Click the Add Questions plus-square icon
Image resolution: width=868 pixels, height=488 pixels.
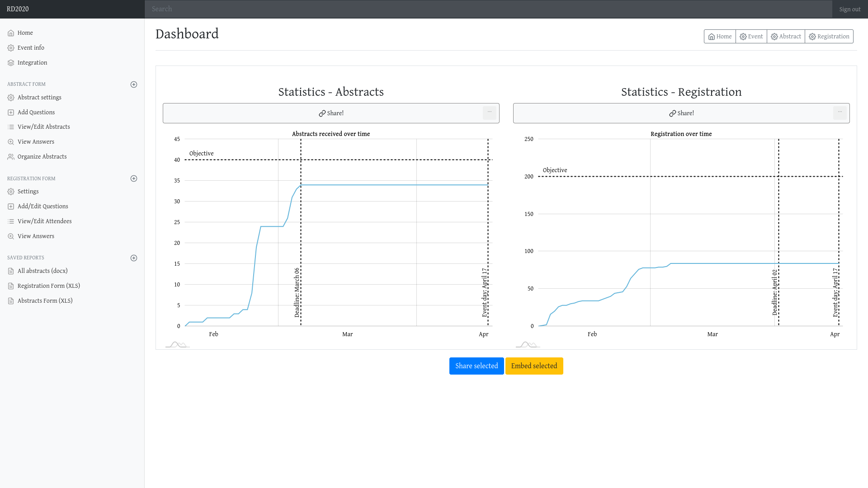[11, 113]
